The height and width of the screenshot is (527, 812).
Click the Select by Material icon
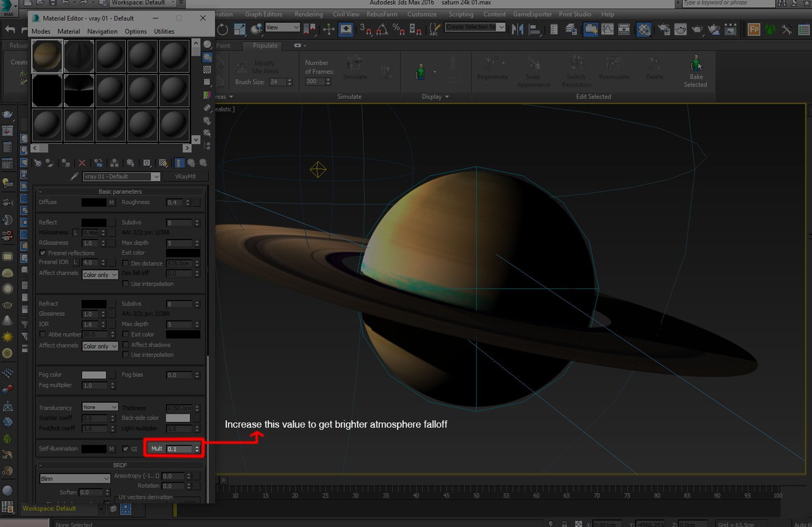coord(207,133)
